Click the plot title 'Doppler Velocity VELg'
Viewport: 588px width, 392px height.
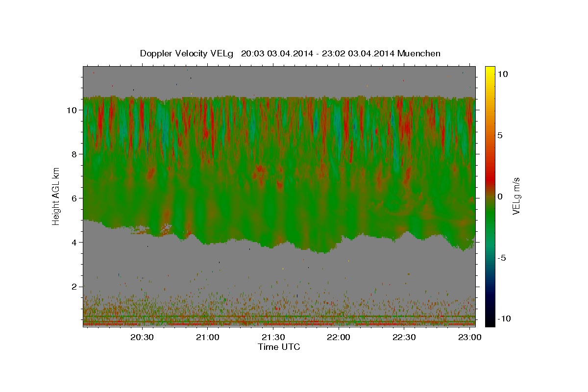(x=187, y=53)
